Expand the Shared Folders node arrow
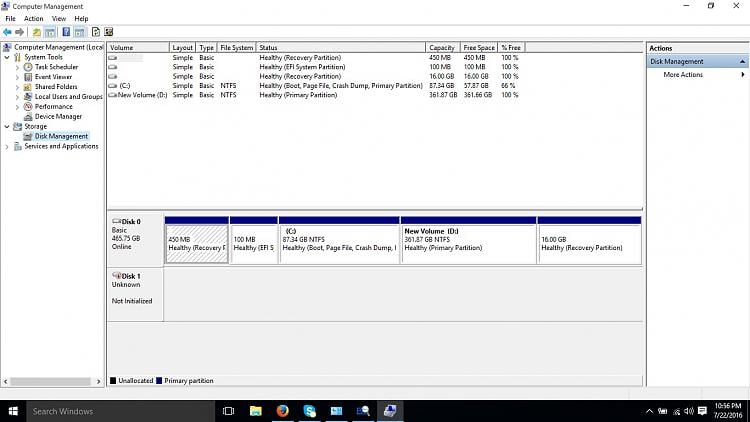This screenshot has height=422, width=750. coord(18,87)
